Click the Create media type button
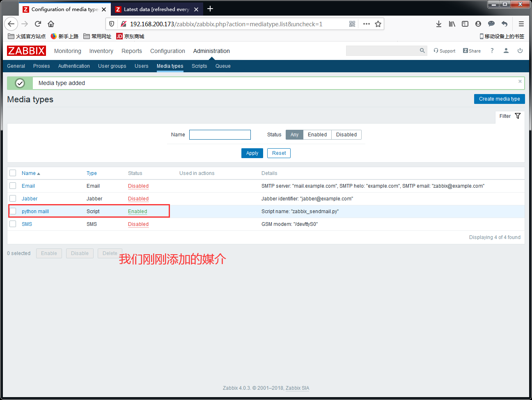Image resolution: width=532 pixels, height=400 pixels. pyautogui.click(x=500, y=99)
